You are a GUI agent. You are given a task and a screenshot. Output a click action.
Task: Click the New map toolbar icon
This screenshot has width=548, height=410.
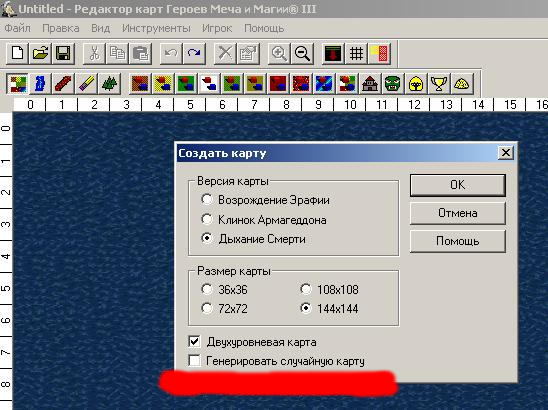click(17, 53)
